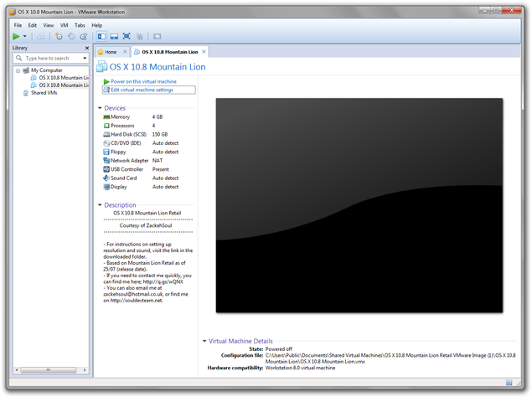Click the Floppy device icon
The image size is (532, 397).
click(106, 152)
